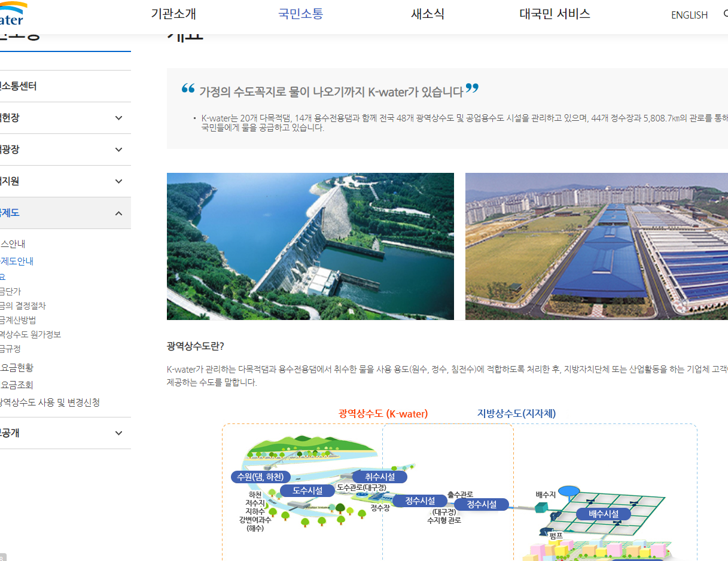728x561 pixels.
Task: Click the 수원(댐, 하천) diagram label
Action: [261, 477]
